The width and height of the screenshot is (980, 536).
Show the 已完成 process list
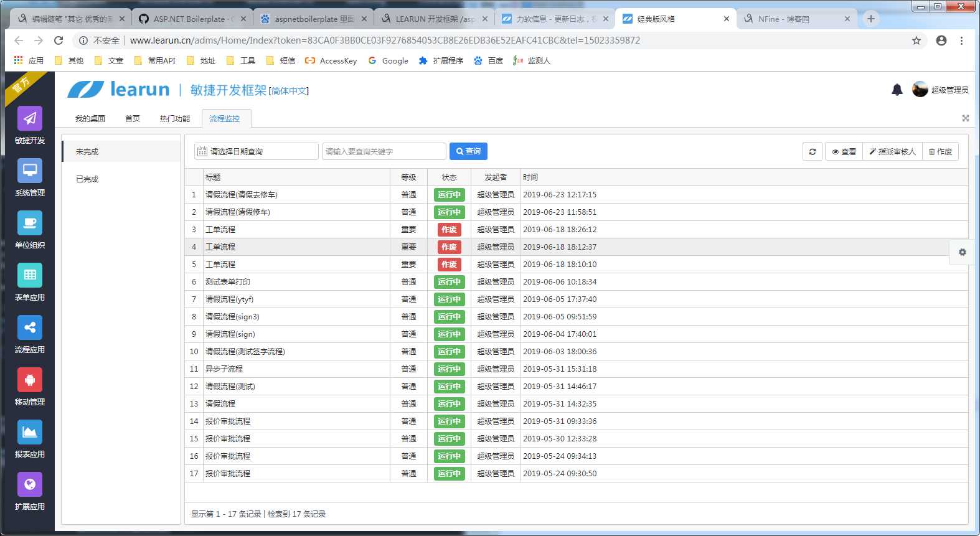[121, 179]
